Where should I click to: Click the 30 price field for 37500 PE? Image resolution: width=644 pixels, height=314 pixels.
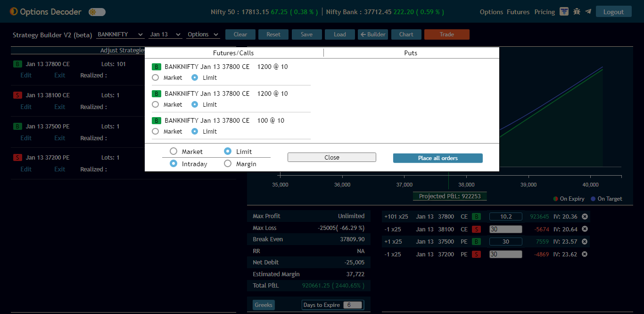tap(506, 242)
